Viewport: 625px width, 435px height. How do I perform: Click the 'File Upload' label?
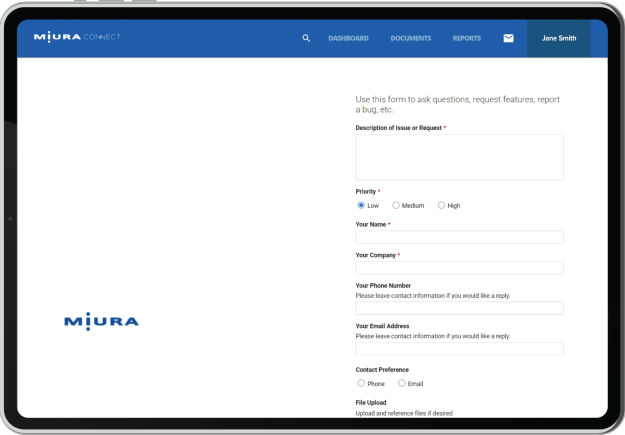point(371,402)
